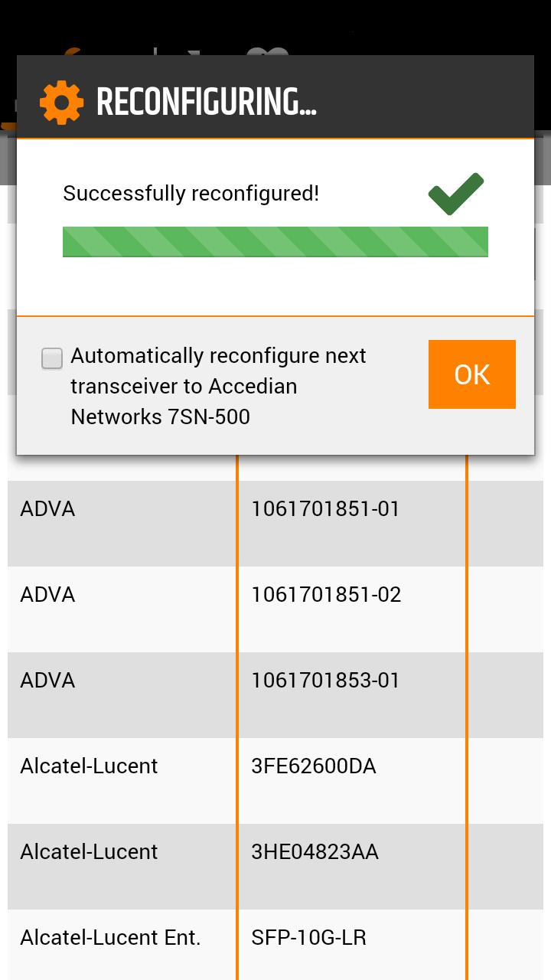Select part number 3FE62600DA
This screenshot has width=551, height=980.
[x=314, y=766]
